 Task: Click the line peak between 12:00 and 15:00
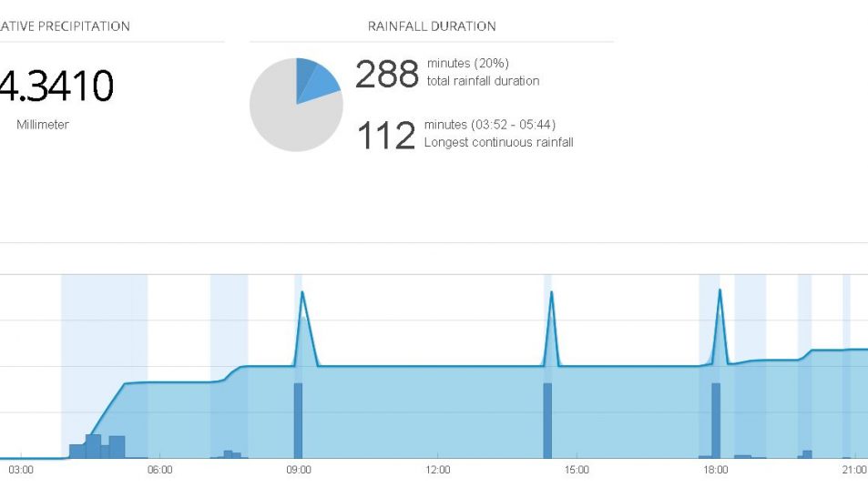pos(551,294)
